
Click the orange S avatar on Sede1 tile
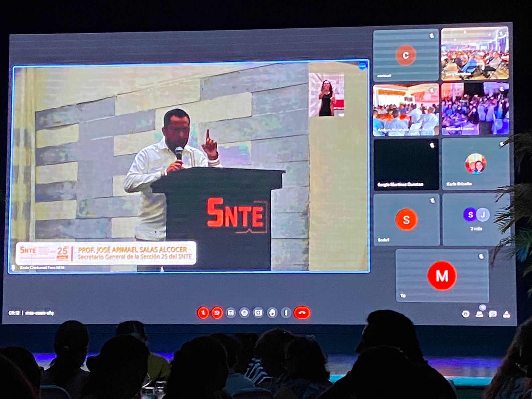coord(406,220)
